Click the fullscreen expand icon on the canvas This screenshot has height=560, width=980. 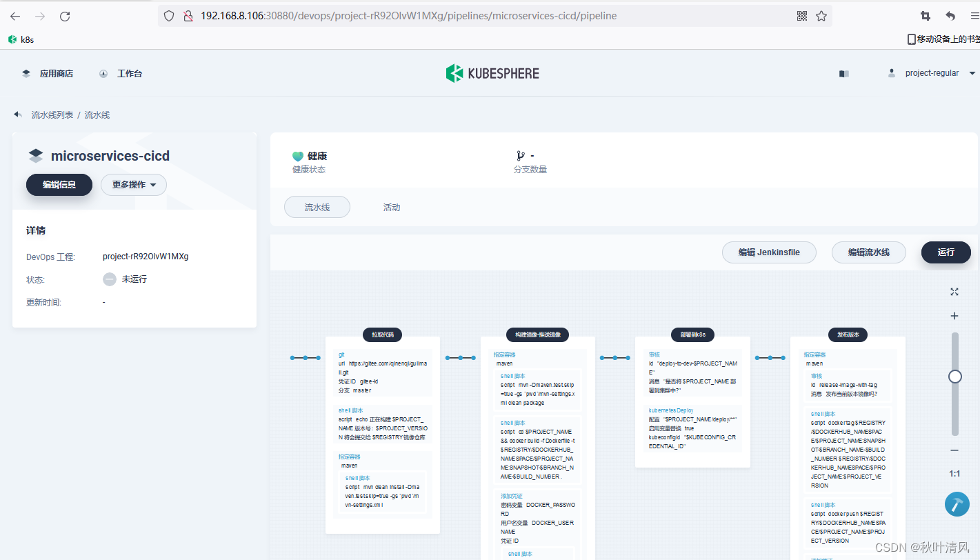point(954,292)
